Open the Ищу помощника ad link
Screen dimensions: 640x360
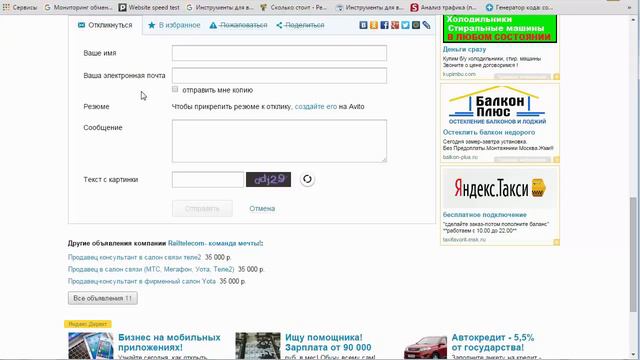tap(328, 342)
